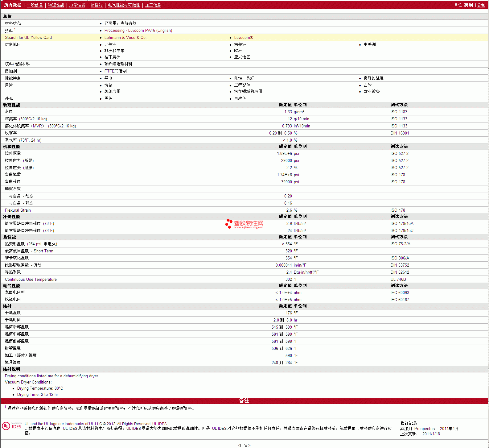This screenshot has width=489, height=448.
Task: Click the UL IDES logo in footer
Action: pos(12,426)
